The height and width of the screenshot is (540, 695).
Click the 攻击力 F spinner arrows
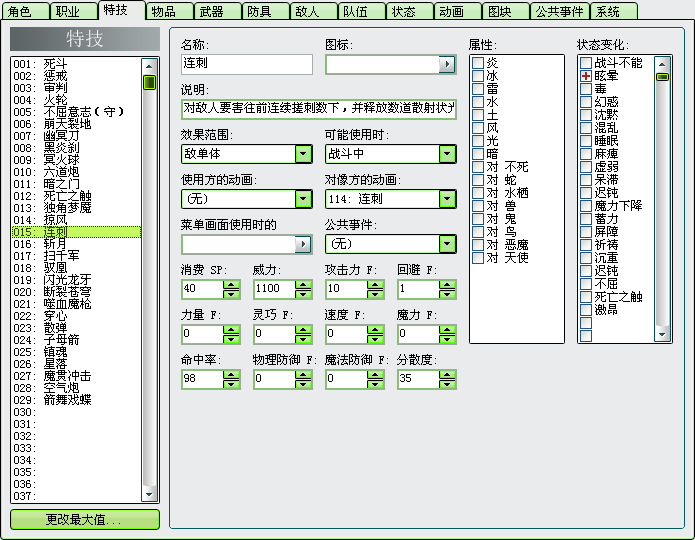tap(375, 289)
